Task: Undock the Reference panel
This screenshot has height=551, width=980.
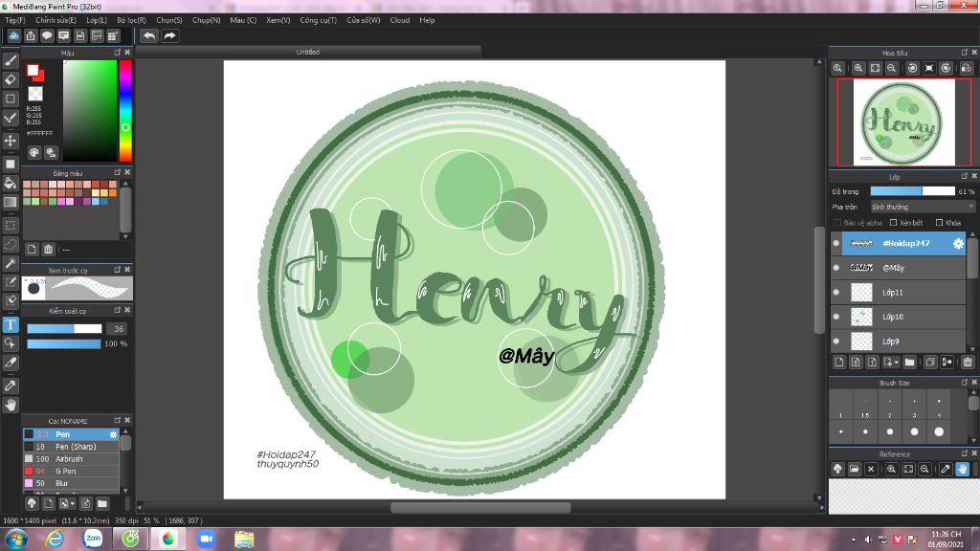Action: pos(965,453)
